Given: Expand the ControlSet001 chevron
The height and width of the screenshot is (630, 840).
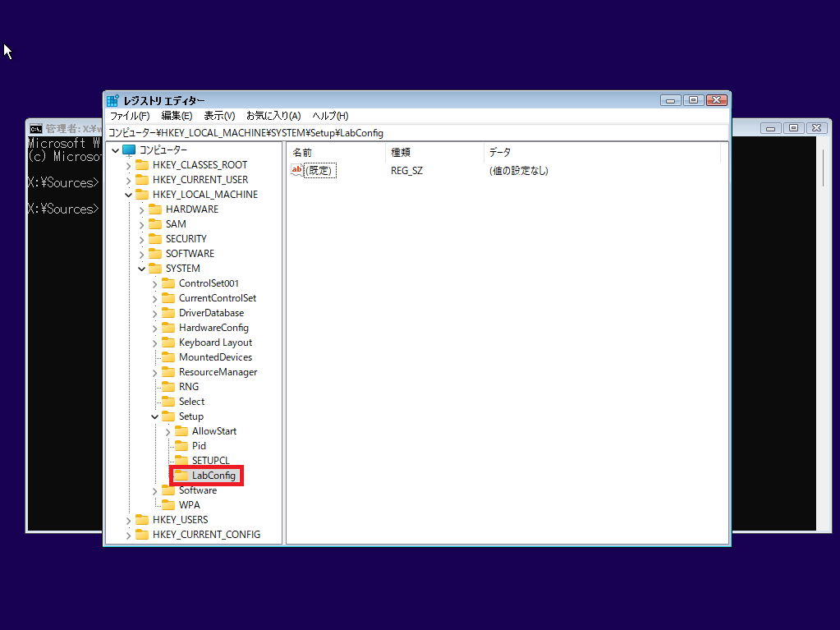Looking at the screenshot, I should pyautogui.click(x=155, y=284).
